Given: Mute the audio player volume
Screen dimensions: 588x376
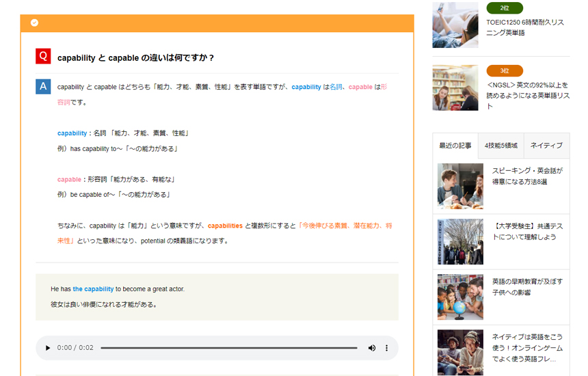Looking at the screenshot, I should [372, 348].
